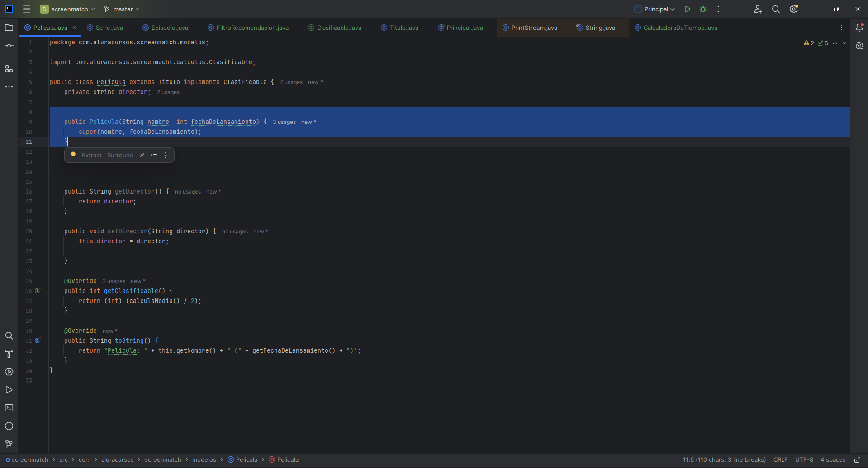This screenshot has width=868, height=468.
Task: Show intention actions lightbulb
Action: [73, 155]
